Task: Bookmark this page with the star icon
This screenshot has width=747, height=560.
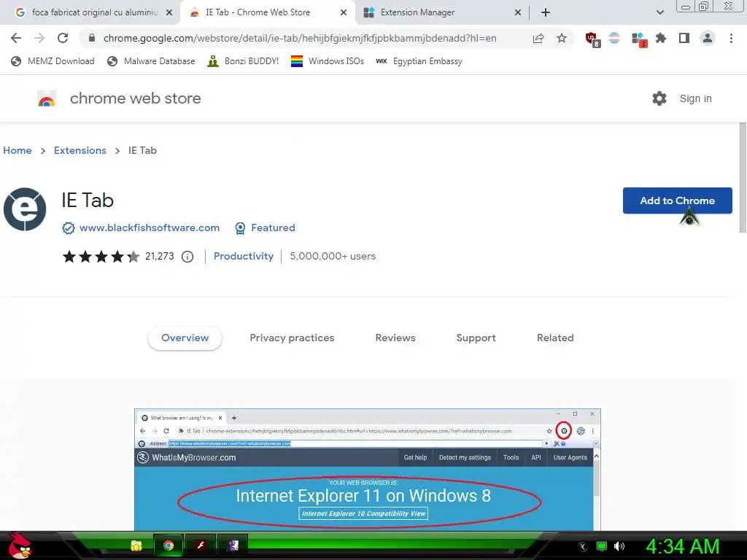Action: click(x=562, y=38)
